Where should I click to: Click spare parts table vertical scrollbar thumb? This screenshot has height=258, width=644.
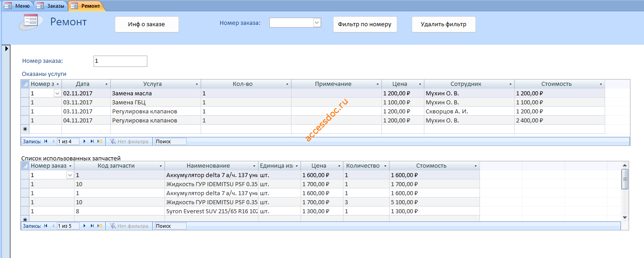(x=625, y=179)
